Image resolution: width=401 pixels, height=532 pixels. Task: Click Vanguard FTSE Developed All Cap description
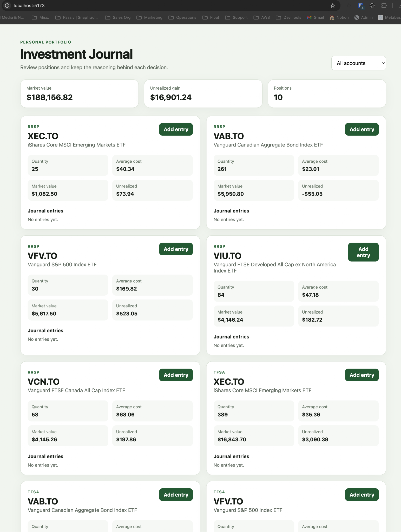pyautogui.click(x=275, y=268)
